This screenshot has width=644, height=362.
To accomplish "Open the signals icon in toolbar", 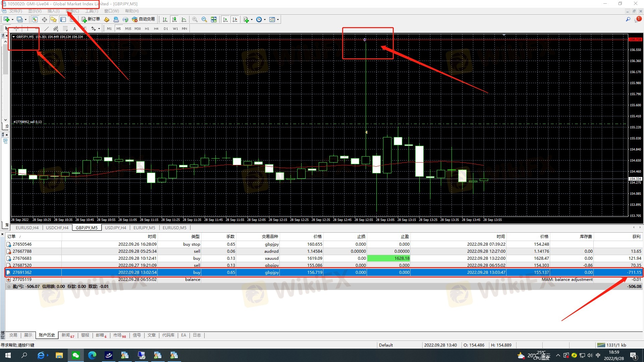I will pyautogui.click(x=125, y=19).
